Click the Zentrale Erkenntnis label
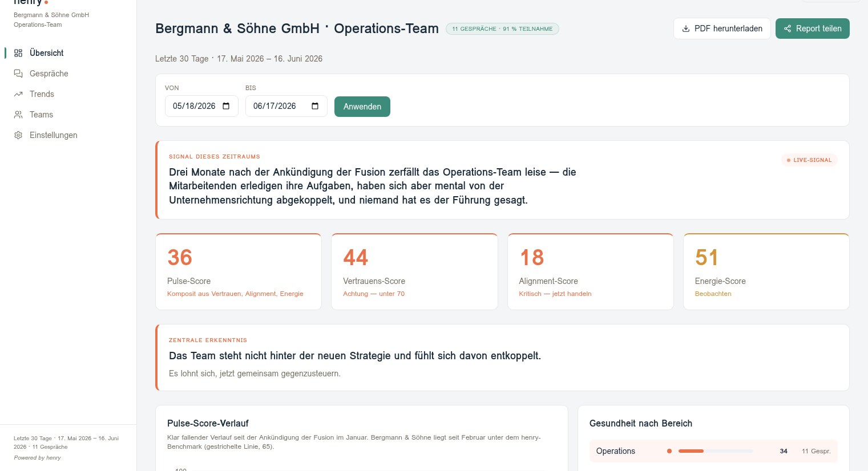The image size is (868, 471). (x=208, y=340)
